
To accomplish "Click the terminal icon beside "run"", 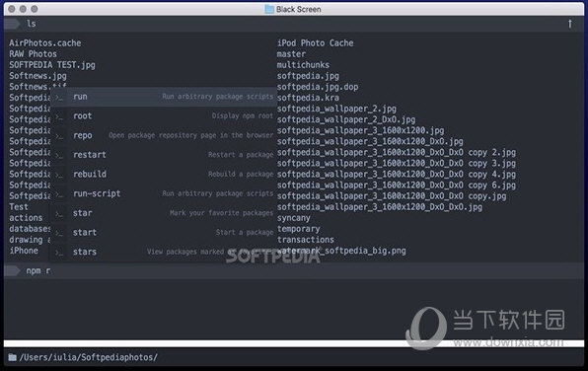I will [x=59, y=98].
